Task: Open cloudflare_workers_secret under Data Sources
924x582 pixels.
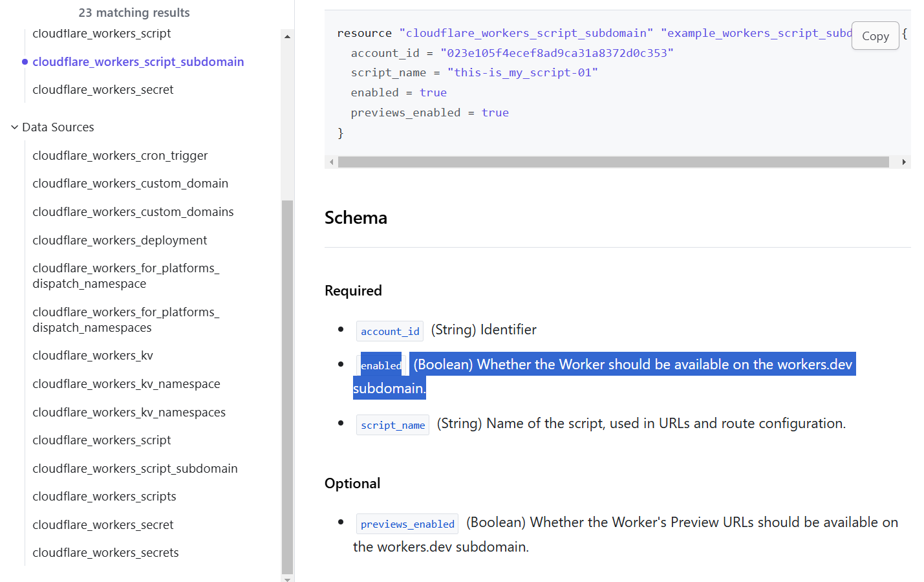Action: [103, 525]
